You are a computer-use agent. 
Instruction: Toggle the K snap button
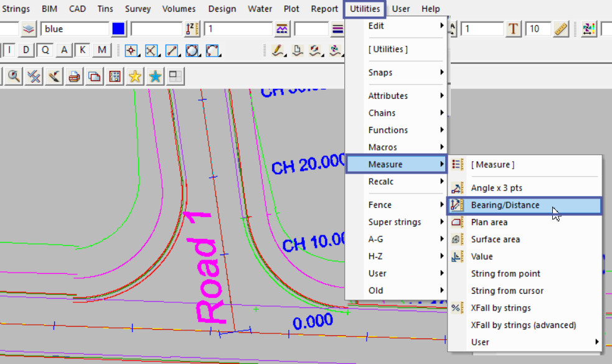83,50
